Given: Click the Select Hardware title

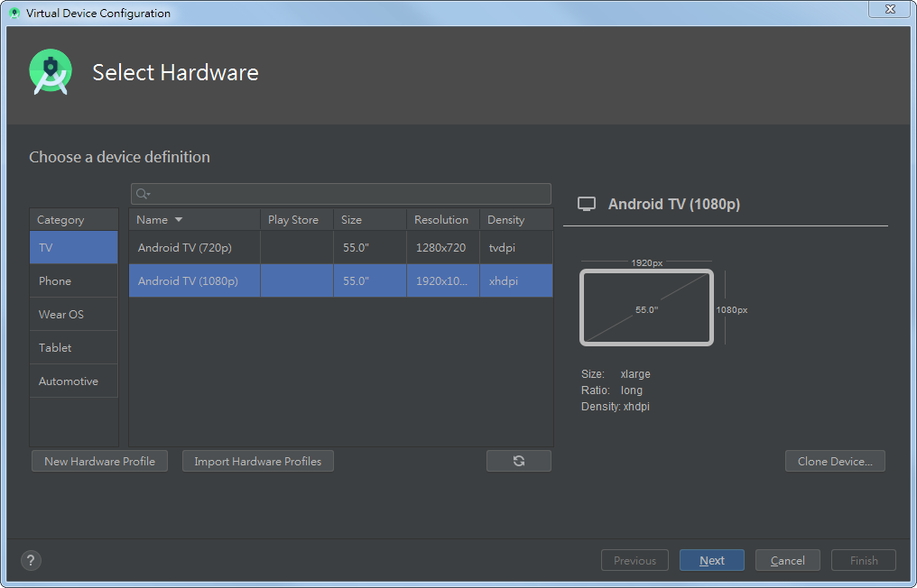Looking at the screenshot, I should [175, 72].
